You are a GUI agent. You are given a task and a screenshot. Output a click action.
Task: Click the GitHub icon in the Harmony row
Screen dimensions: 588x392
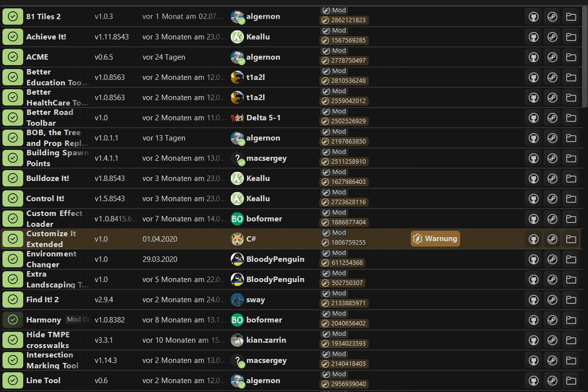click(534, 320)
